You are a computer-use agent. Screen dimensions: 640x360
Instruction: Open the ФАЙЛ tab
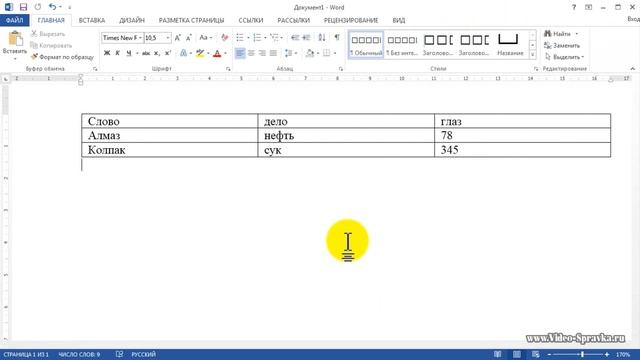(x=15, y=20)
